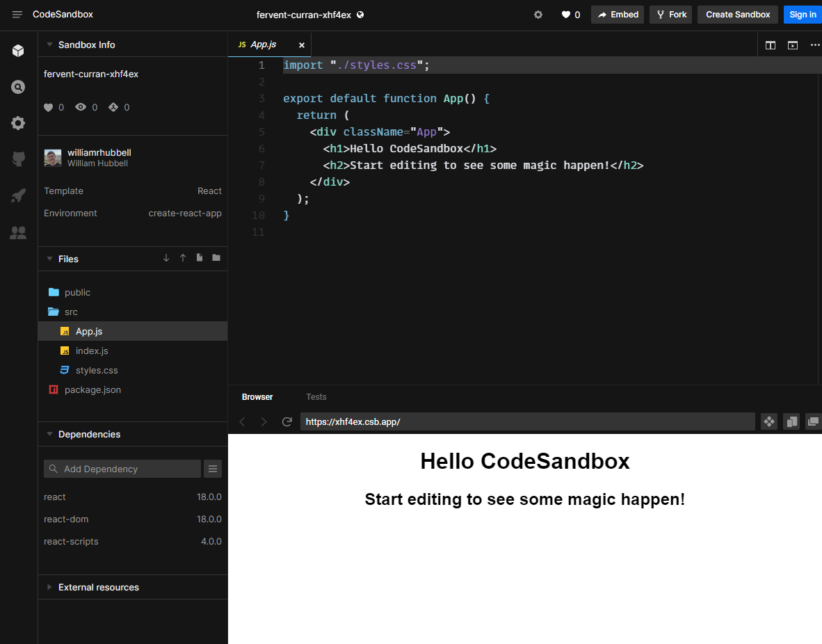822x644 pixels.
Task: Switch to the Browser tab
Action: coord(257,397)
